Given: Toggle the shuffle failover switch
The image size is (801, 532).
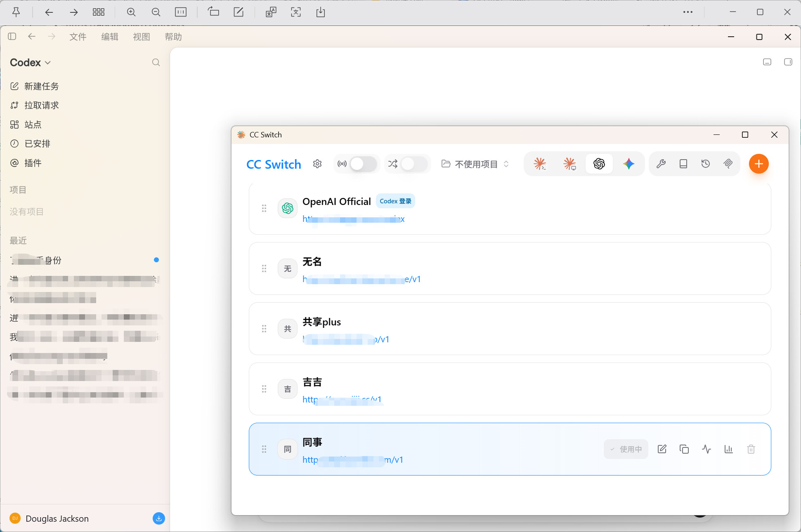Looking at the screenshot, I should coord(414,164).
